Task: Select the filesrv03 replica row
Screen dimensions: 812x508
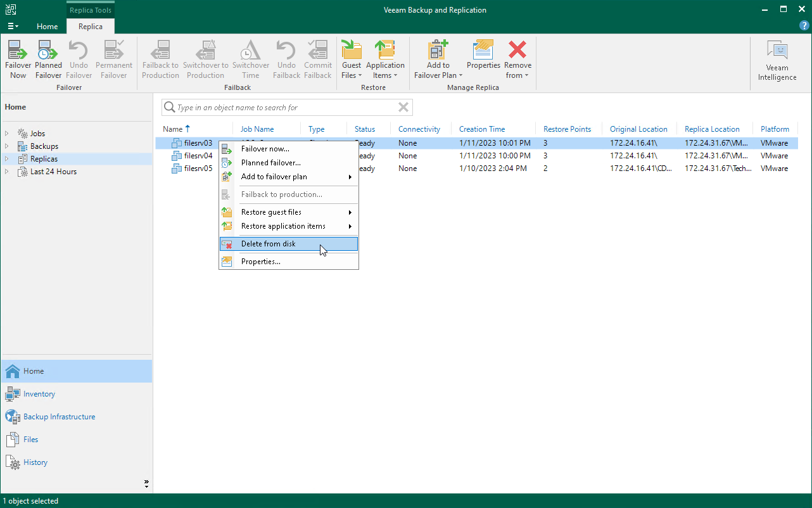Action: 476,143
